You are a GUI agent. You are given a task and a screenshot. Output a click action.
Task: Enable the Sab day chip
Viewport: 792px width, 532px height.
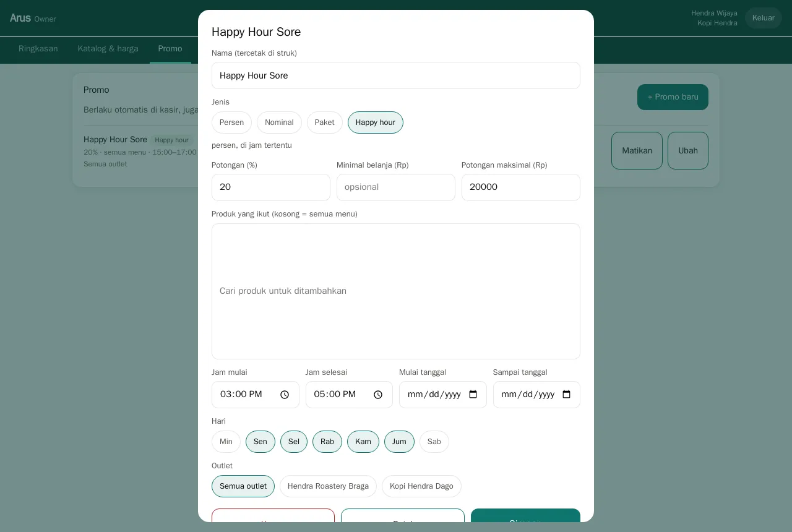[434, 442]
